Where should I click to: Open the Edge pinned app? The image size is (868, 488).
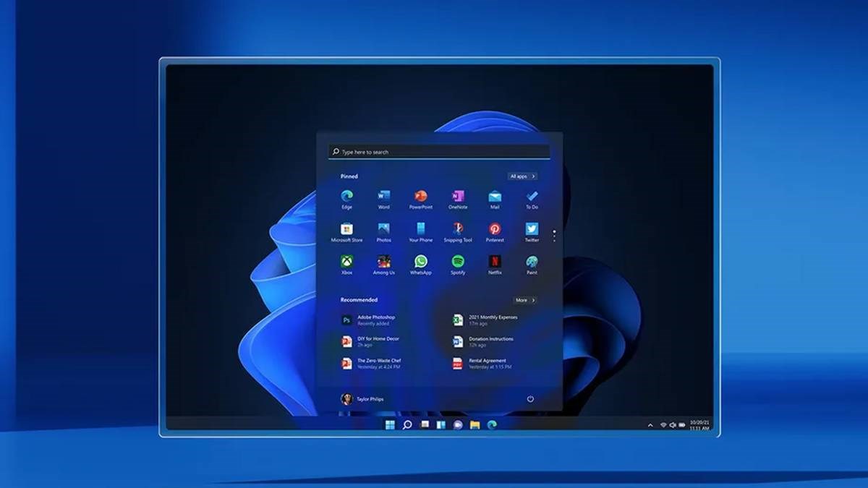coord(347,199)
